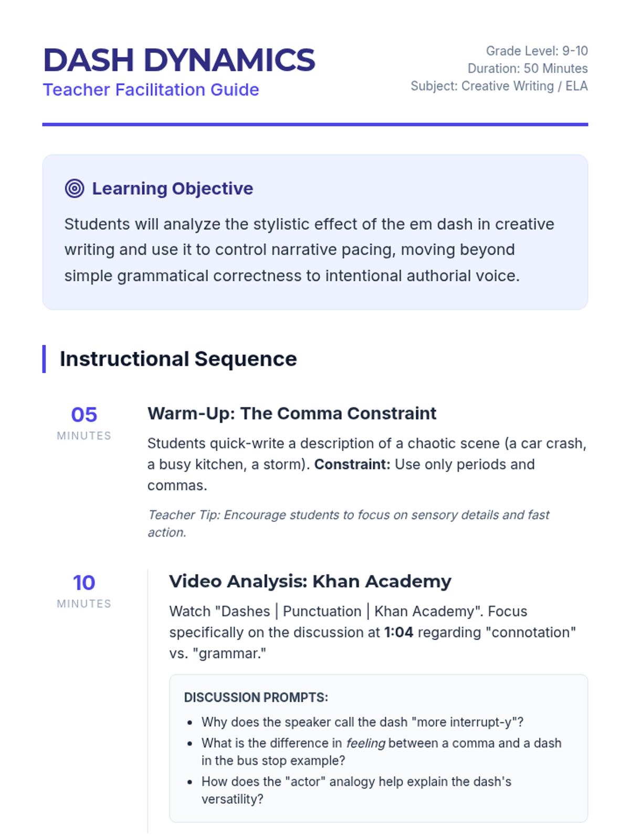Click the "more interrupt-y" discussion bullet
This screenshot has width=630, height=840.
362,722
